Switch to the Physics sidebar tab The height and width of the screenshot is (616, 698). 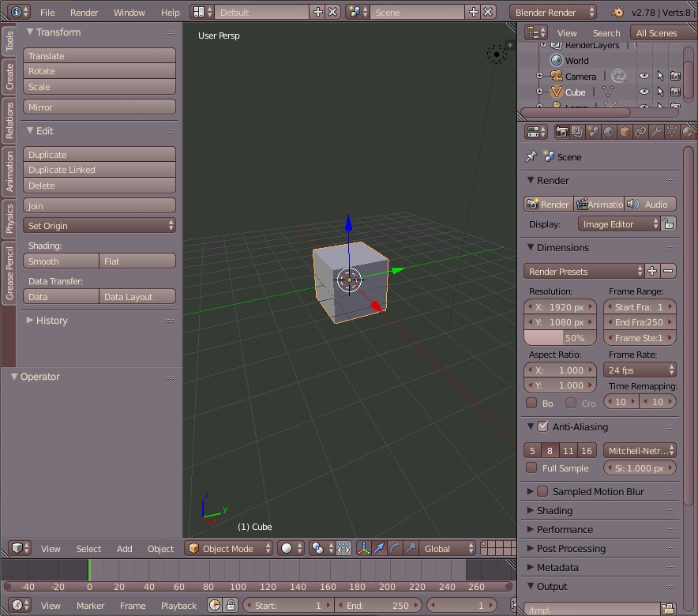[9, 218]
